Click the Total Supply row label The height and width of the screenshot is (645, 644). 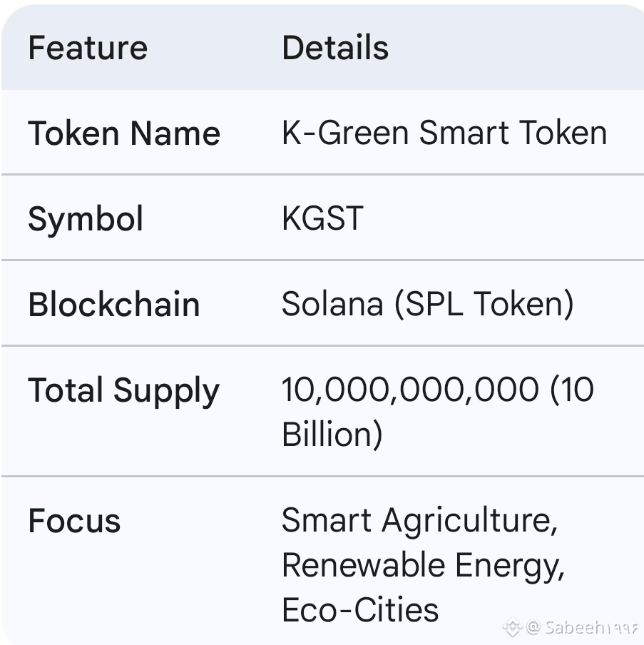[123, 391]
